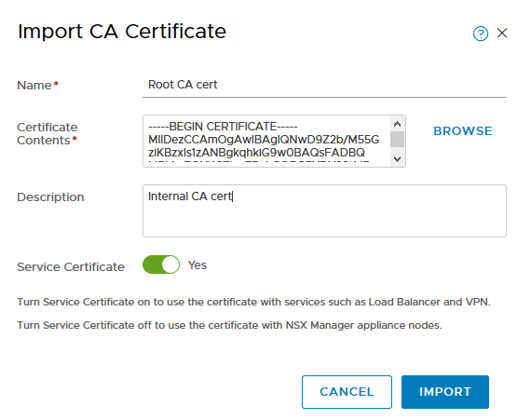
Task: Open help with the question mark icon
Action: click(x=481, y=34)
